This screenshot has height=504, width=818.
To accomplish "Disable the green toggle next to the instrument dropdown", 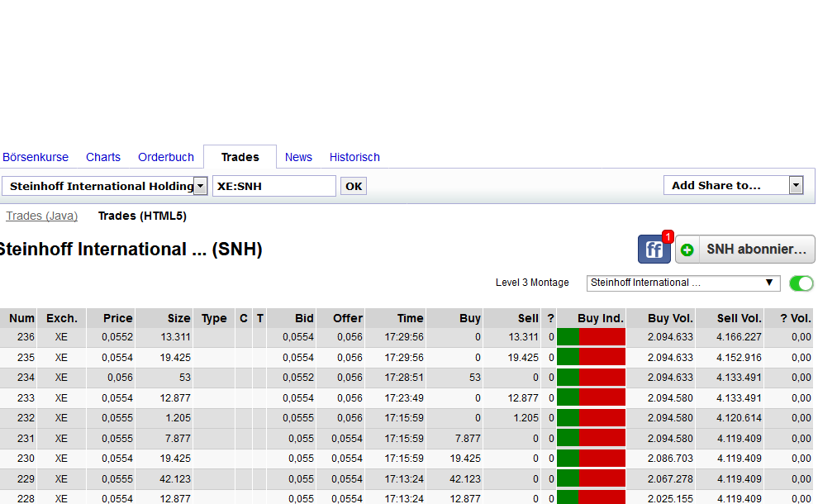I will [x=801, y=283].
